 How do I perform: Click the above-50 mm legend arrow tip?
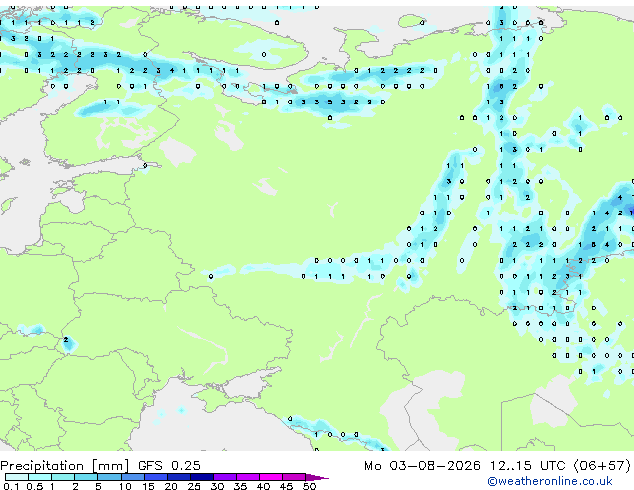tap(317, 477)
